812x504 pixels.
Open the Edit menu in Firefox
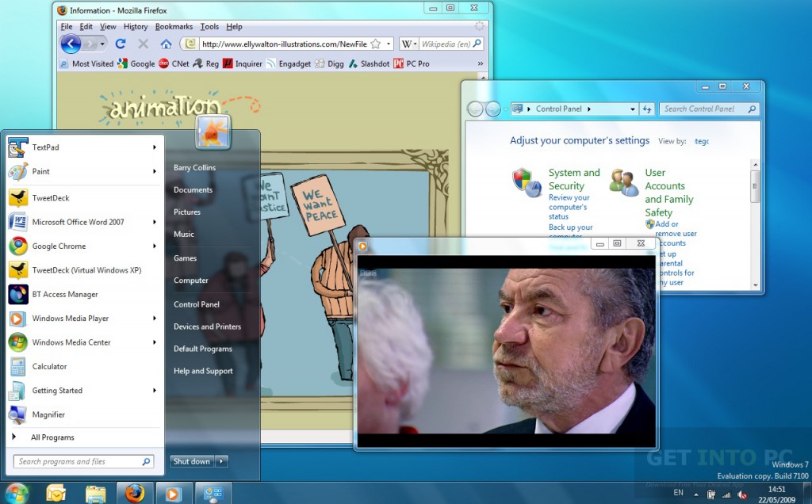point(86,27)
